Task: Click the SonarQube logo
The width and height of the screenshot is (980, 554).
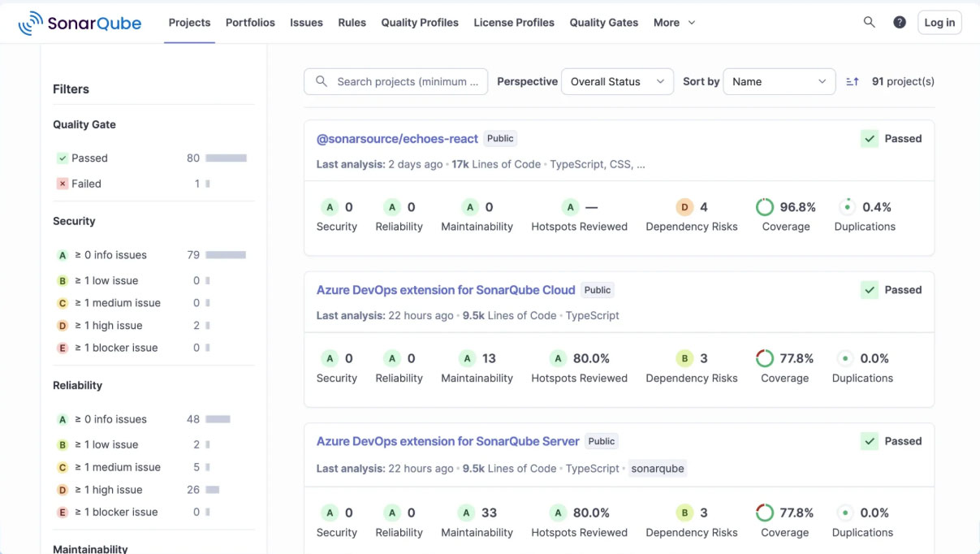Action: pyautogui.click(x=80, y=22)
